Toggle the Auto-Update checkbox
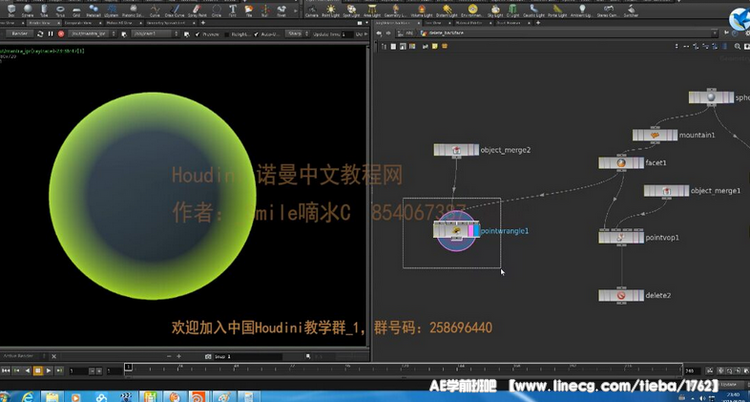 click(256, 34)
